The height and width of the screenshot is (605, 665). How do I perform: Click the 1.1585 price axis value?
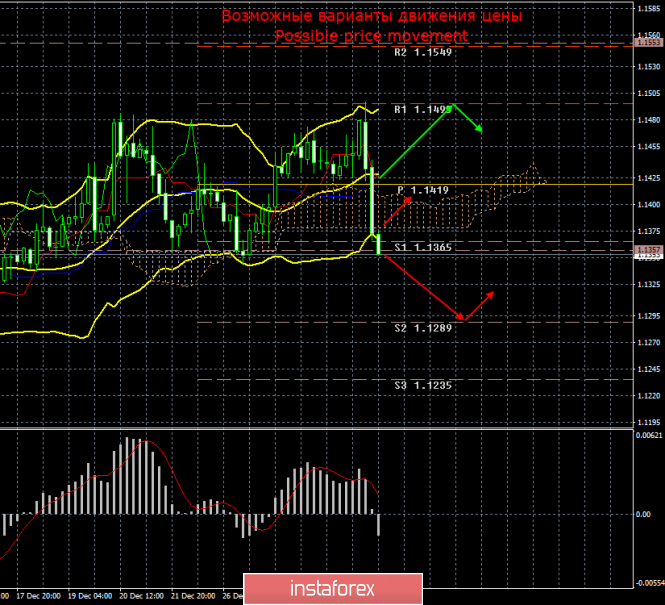[x=649, y=8]
